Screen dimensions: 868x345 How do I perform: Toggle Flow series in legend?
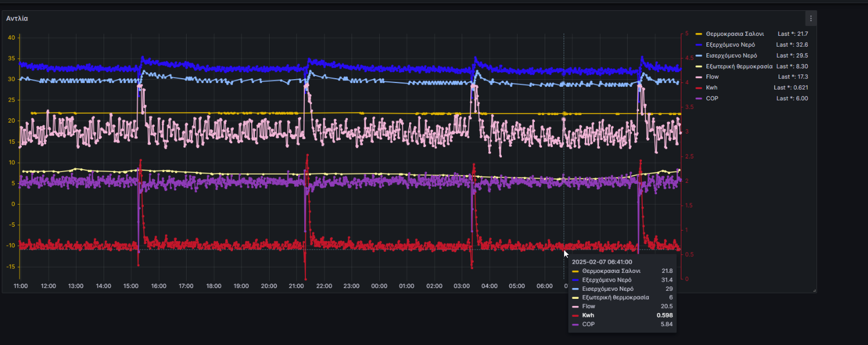click(x=712, y=76)
